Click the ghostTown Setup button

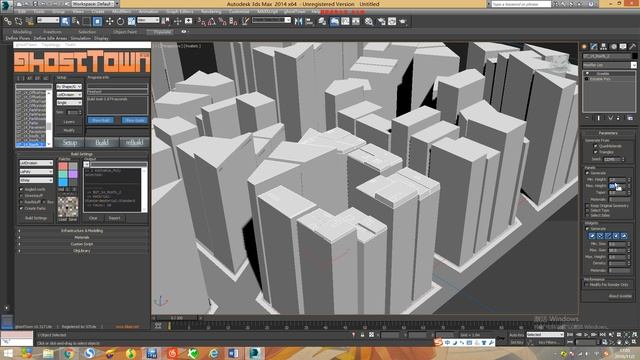pyautogui.click(x=69, y=142)
